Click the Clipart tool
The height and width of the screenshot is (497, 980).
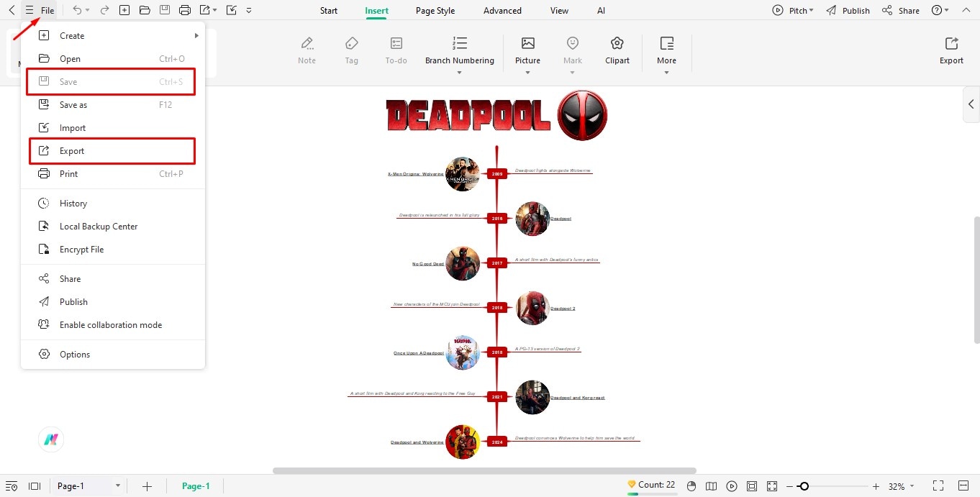tap(617, 50)
